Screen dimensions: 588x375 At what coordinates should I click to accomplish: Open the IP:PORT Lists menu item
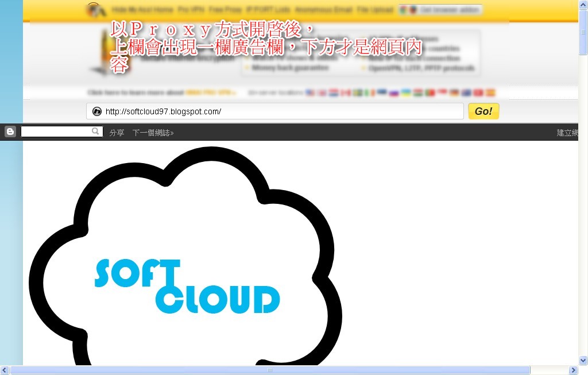268,9
